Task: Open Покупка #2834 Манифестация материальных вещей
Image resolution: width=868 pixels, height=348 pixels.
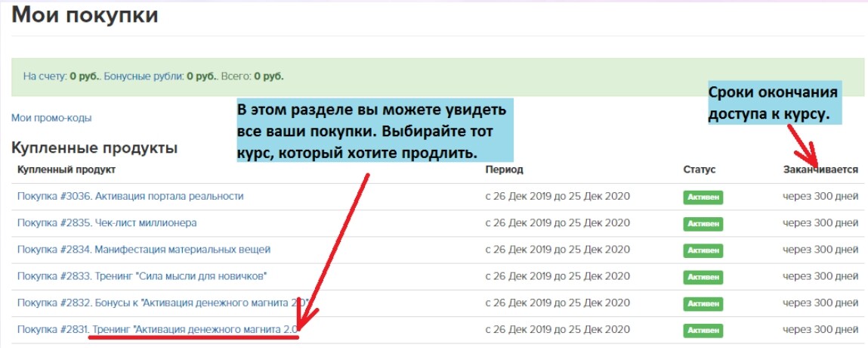Action: tap(144, 250)
